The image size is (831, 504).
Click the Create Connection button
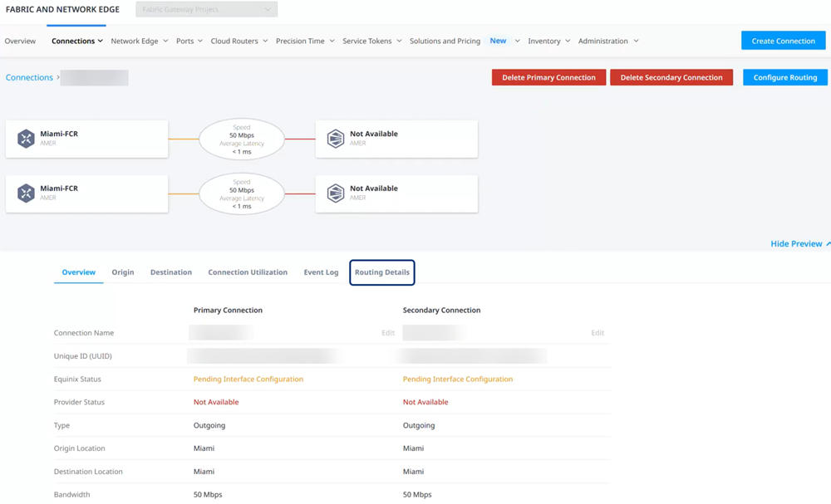[784, 41]
